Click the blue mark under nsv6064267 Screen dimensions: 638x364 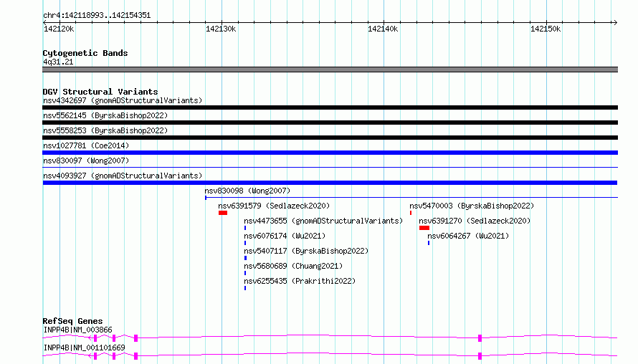[429, 243]
